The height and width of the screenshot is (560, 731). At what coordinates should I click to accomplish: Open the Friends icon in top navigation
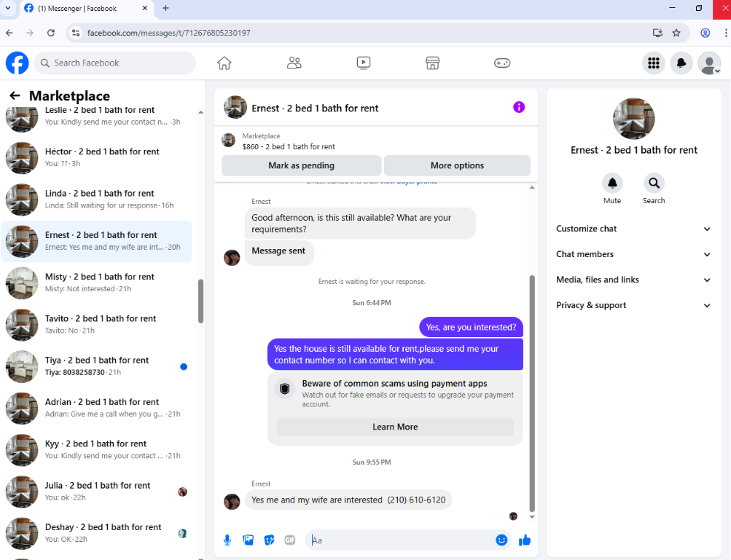[x=294, y=63]
